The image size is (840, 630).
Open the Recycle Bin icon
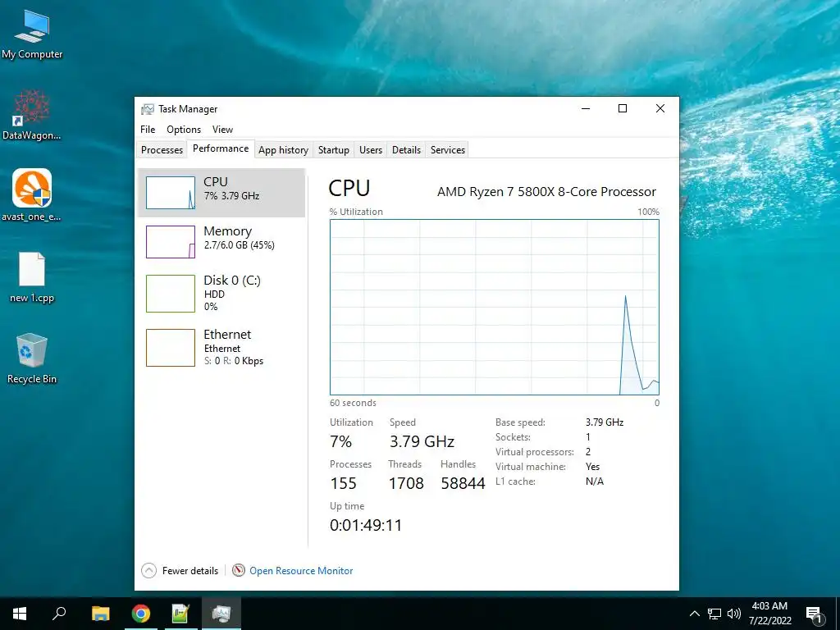click(x=32, y=358)
